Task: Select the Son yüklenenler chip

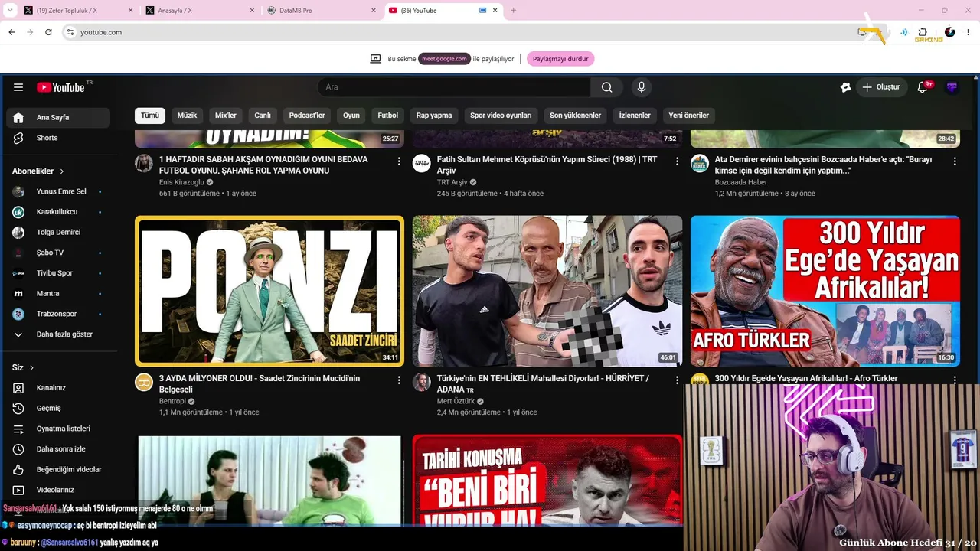Action: (x=575, y=116)
